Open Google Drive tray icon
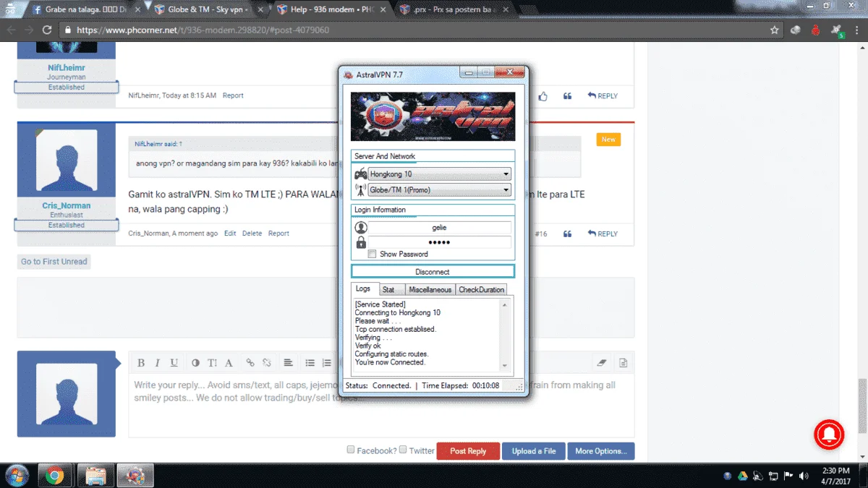 coord(741,476)
